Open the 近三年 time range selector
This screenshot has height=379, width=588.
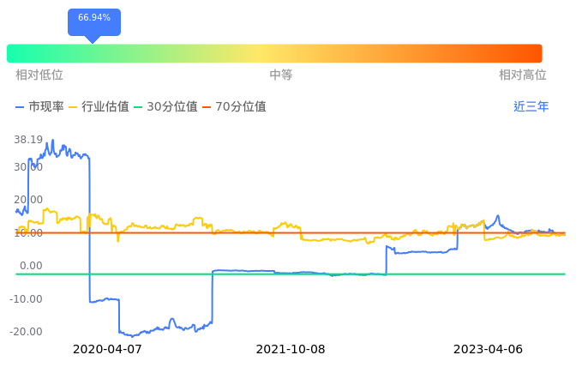(531, 107)
